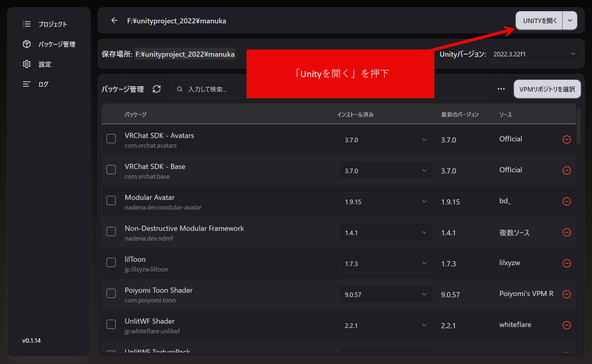The width and height of the screenshot is (592, 364).
Task: Click the whiteflare source text
Action: pyautogui.click(x=515, y=325)
